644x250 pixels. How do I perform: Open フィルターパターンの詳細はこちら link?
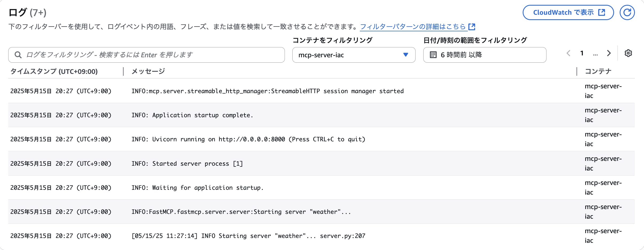413,26
